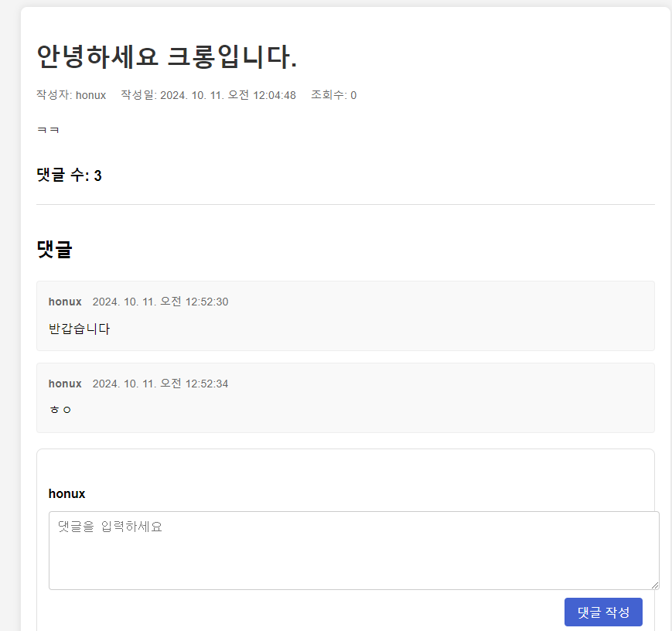Click the comment text ㅎㅇ

[60, 410]
